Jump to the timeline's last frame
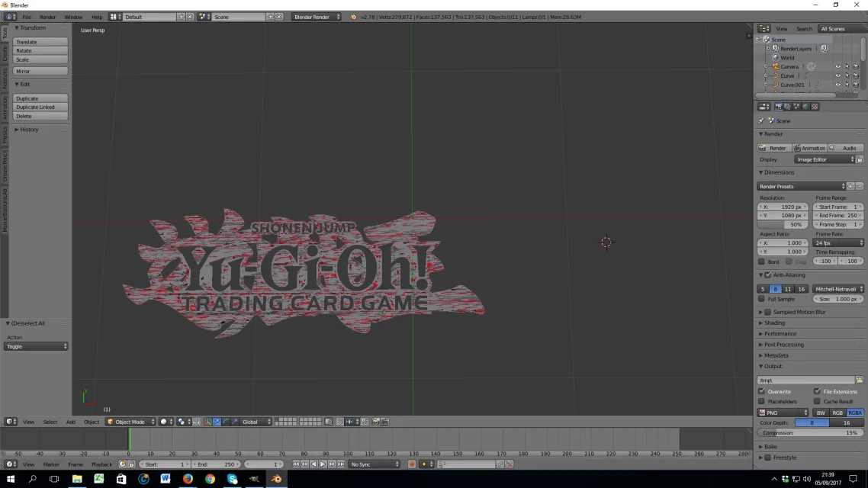The height and width of the screenshot is (488, 868). coord(340,464)
